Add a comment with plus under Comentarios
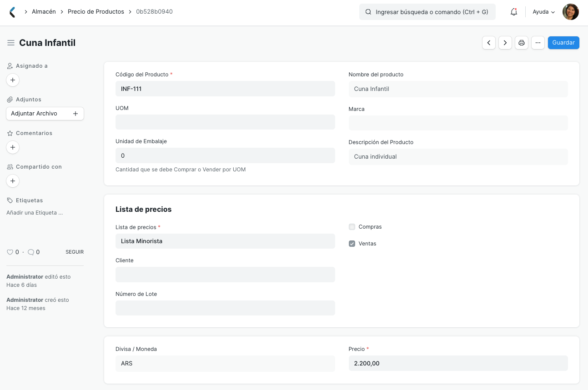The height and width of the screenshot is (390, 588). (x=13, y=147)
